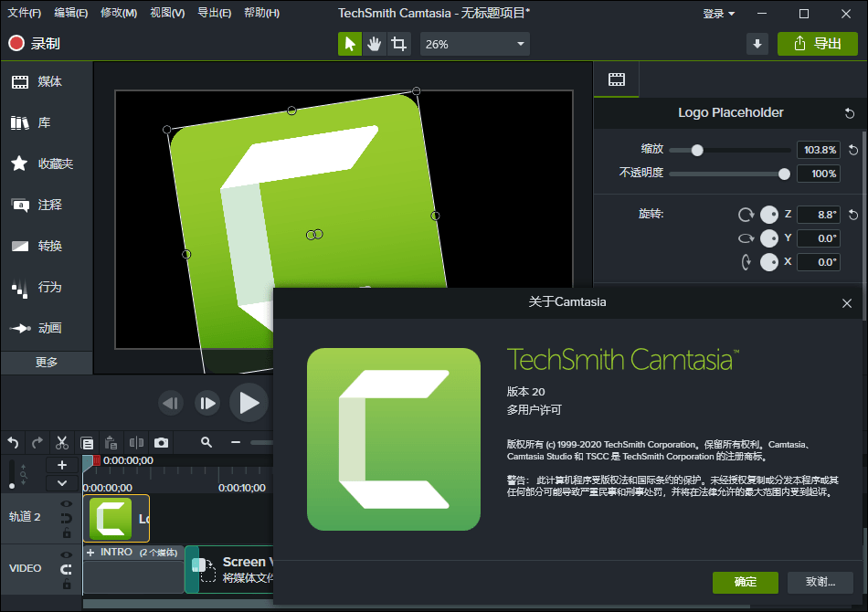Open the 视图(V) menu

coord(167,13)
